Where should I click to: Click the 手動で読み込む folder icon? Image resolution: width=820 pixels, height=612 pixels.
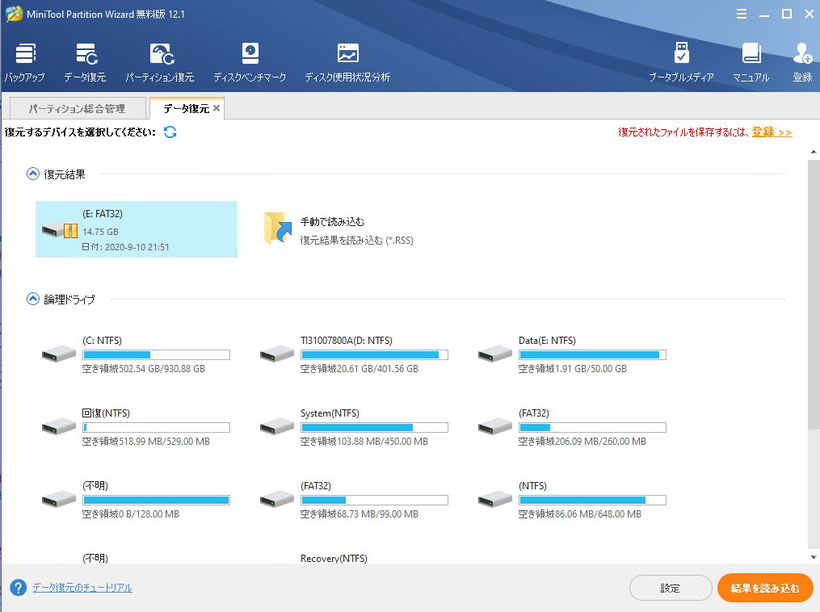pyautogui.click(x=278, y=228)
